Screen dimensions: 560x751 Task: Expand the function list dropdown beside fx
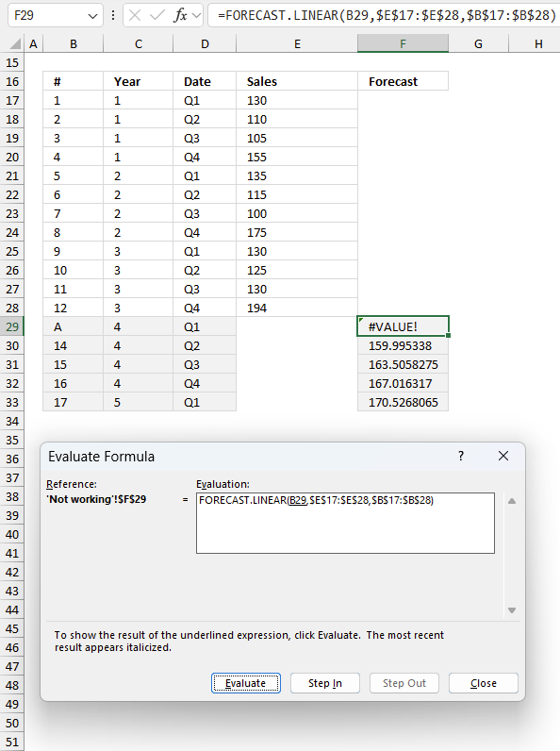point(196,16)
